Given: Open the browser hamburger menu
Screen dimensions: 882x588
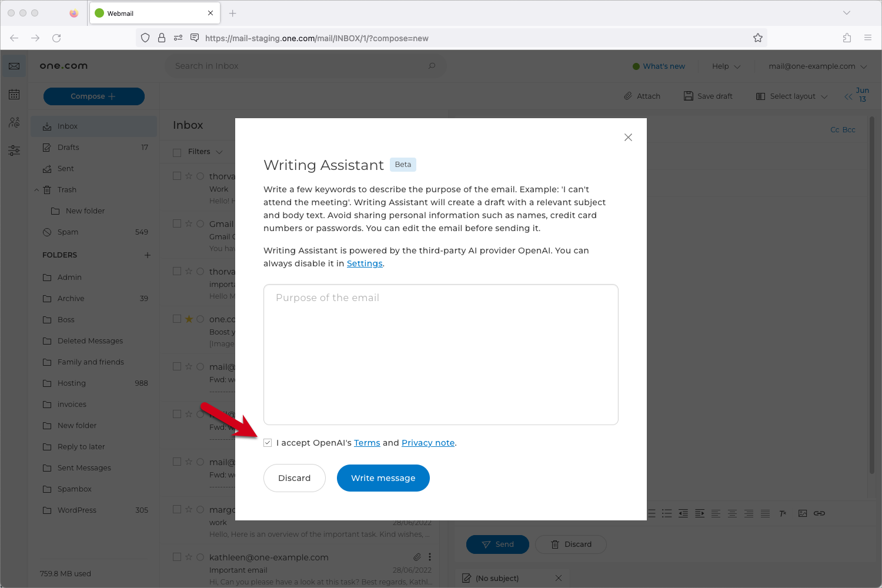Looking at the screenshot, I should 868,38.
